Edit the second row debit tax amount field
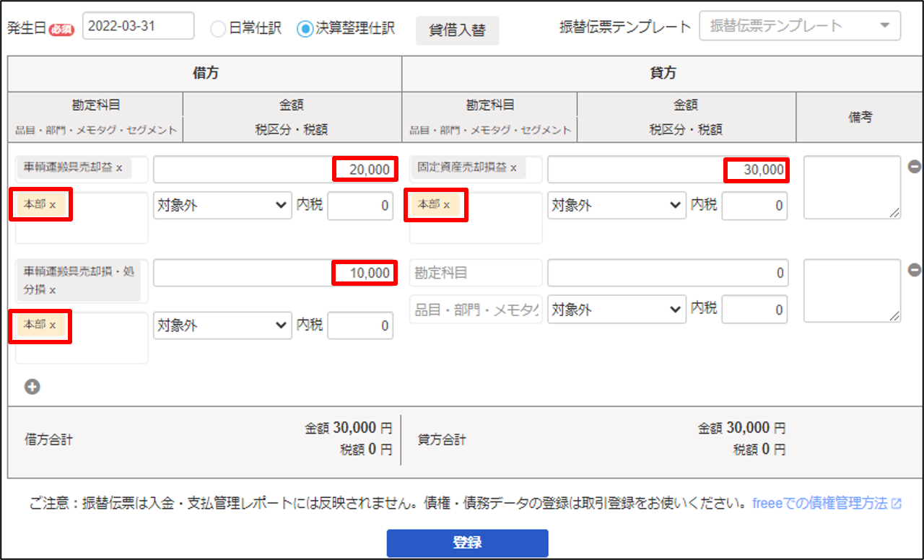This screenshot has width=924, height=560. (x=360, y=326)
